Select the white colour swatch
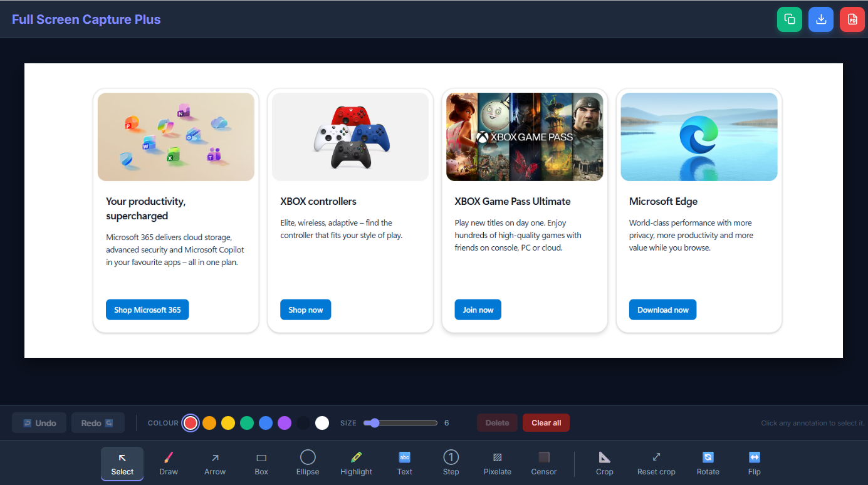The image size is (868, 485). pyautogui.click(x=322, y=423)
